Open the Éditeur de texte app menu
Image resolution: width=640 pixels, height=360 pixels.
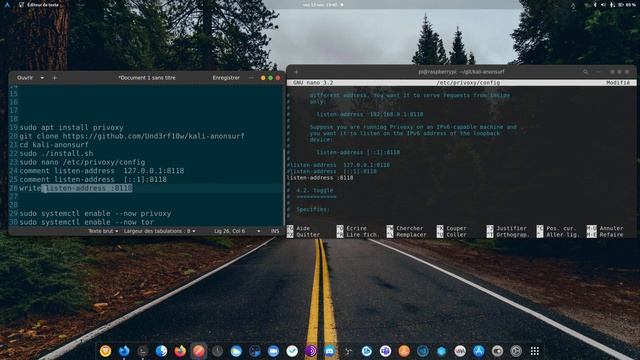[x=39, y=4]
